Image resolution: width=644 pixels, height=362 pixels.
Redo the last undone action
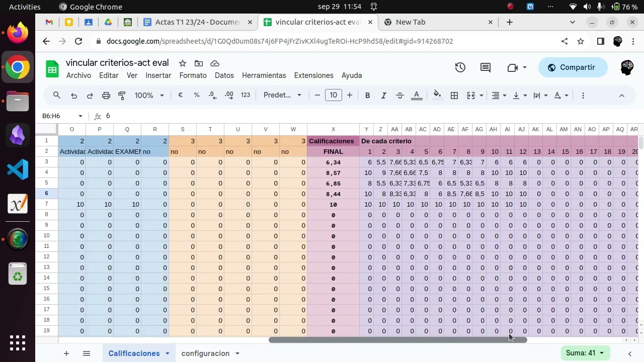tap(90, 96)
